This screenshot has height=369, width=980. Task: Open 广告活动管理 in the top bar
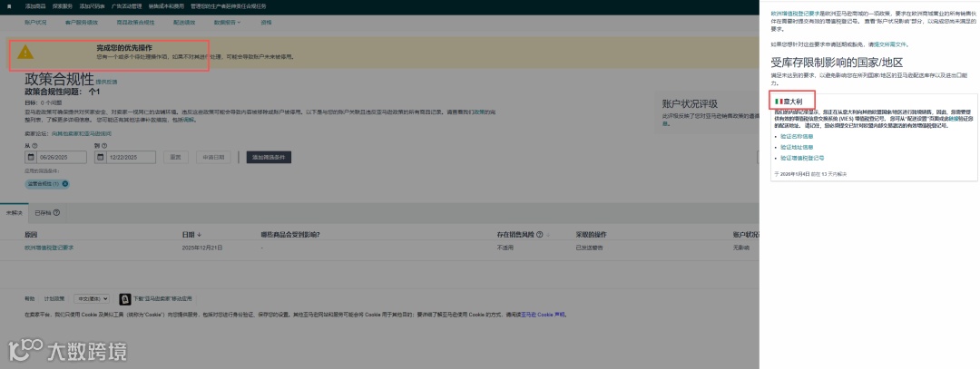tap(127, 5)
